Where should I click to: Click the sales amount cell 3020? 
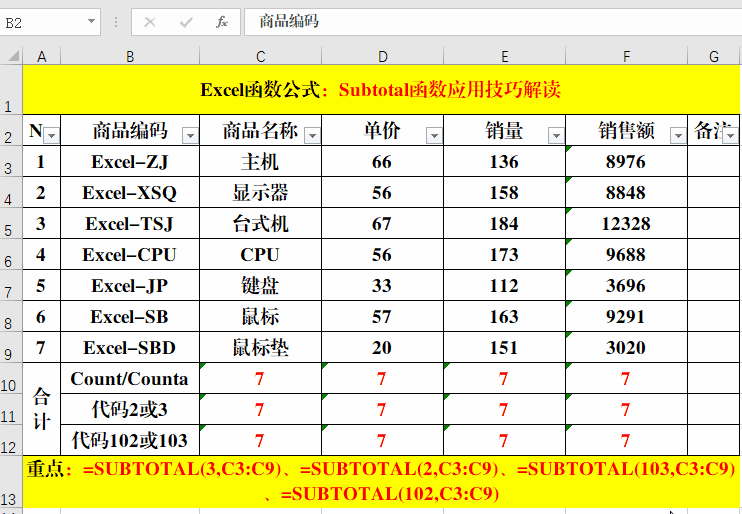pyautogui.click(x=627, y=347)
